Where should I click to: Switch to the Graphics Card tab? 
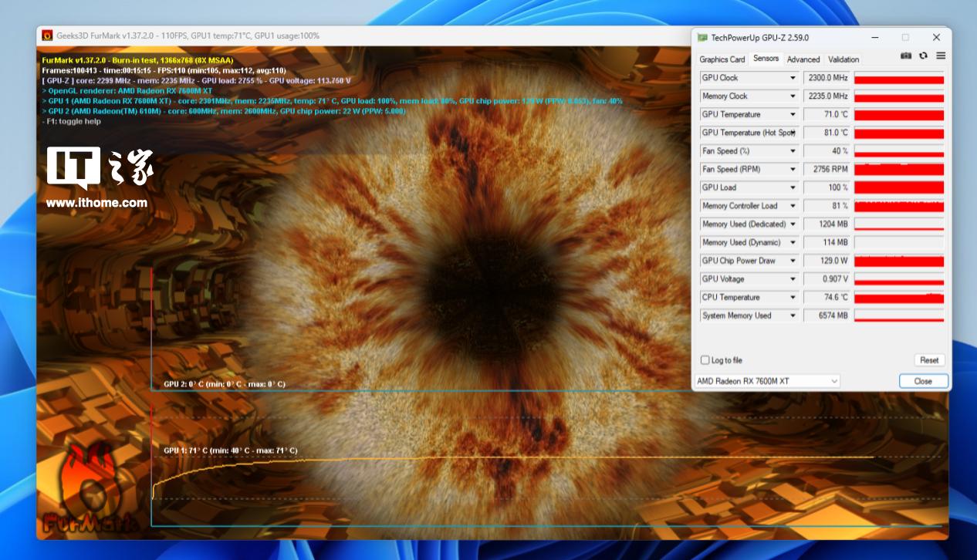[722, 59]
